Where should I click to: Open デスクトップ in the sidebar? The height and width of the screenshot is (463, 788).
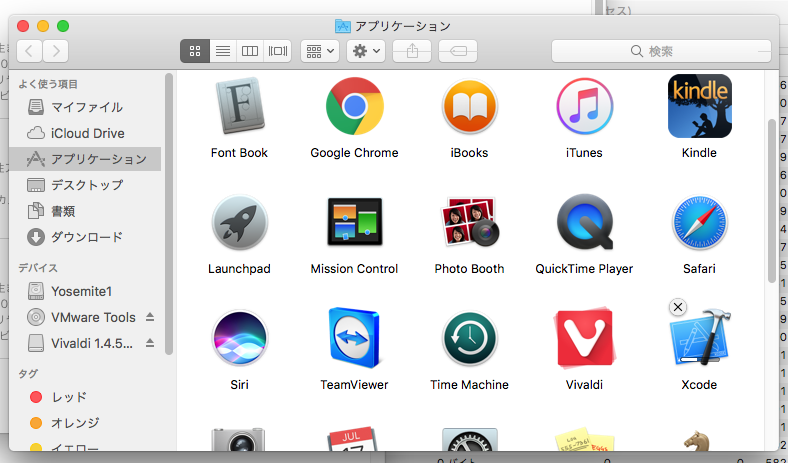[85, 185]
